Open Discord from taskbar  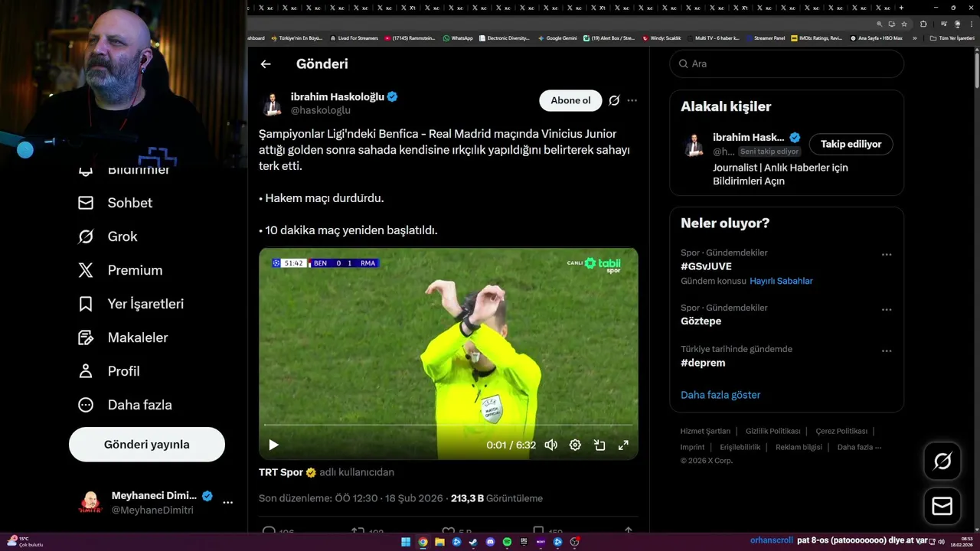490,542
